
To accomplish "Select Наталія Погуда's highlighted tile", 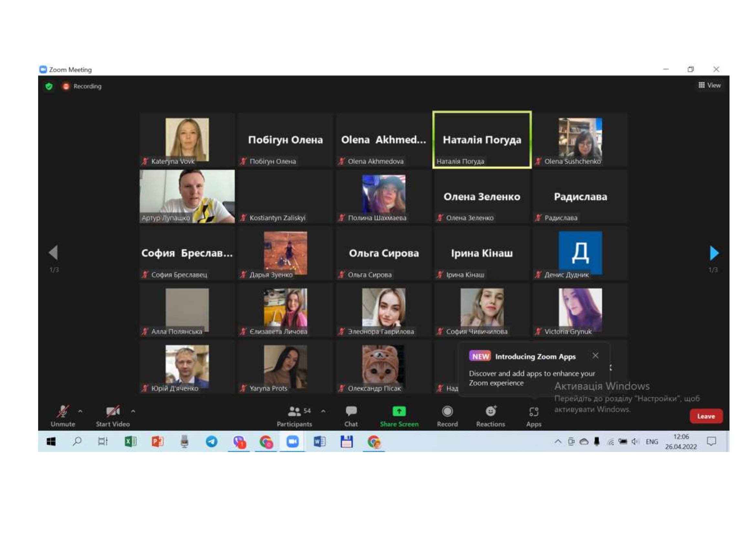I will (482, 140).
